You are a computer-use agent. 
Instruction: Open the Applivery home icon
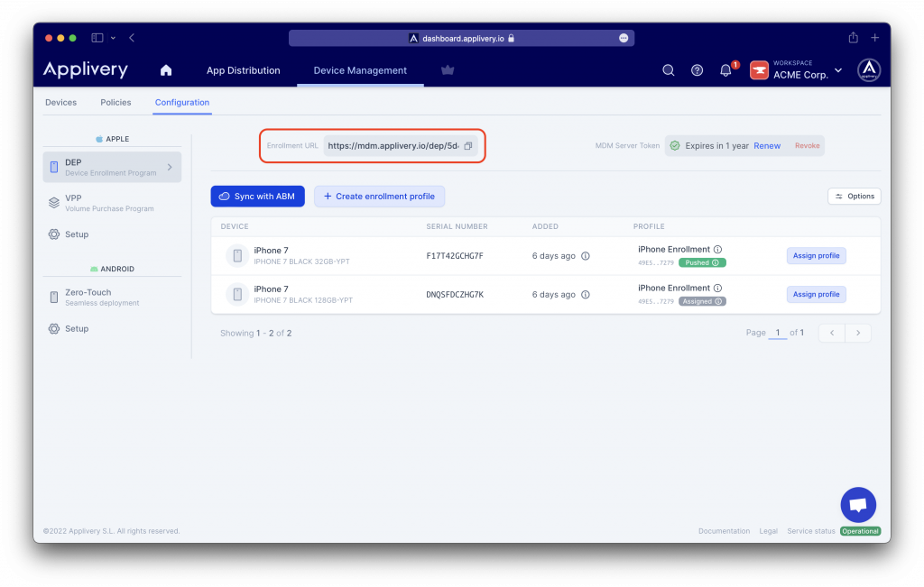point(166,70)
